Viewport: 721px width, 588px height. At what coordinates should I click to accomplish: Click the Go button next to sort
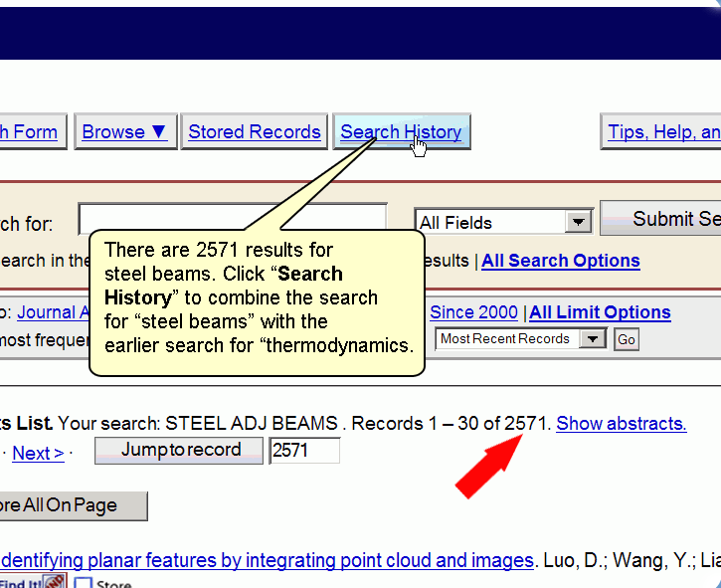(626, 340)
